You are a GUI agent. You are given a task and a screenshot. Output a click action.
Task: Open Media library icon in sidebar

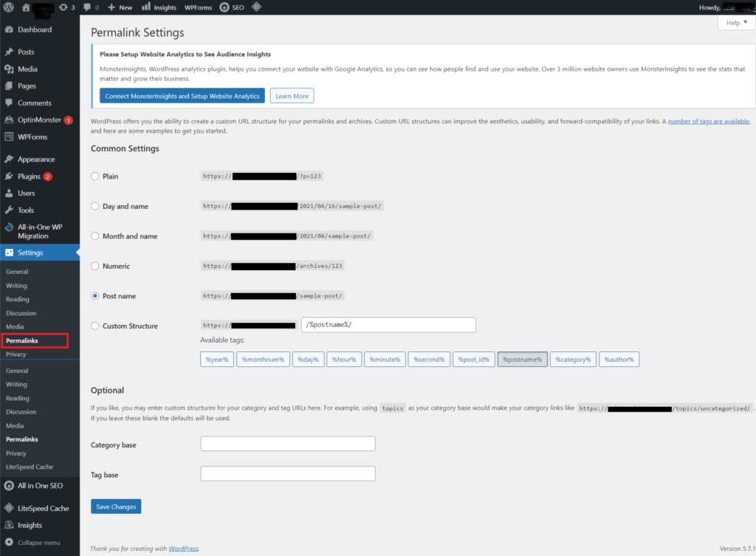(x=9, y=69)
